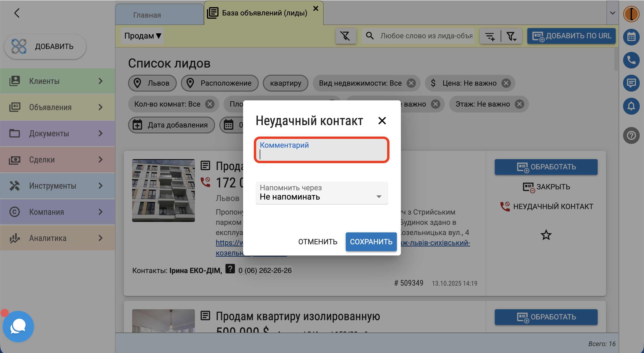Click the sort list icon in toolbar

[x=490, y=36]
